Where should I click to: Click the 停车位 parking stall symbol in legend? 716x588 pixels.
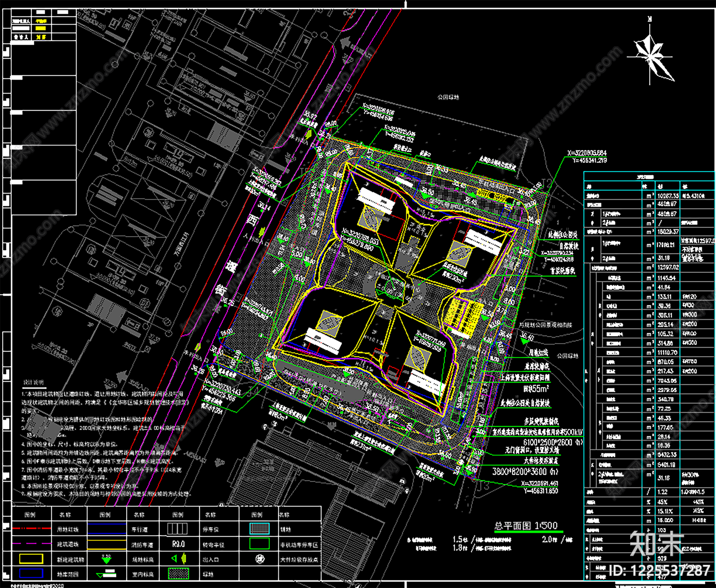[x=177, y=528]
